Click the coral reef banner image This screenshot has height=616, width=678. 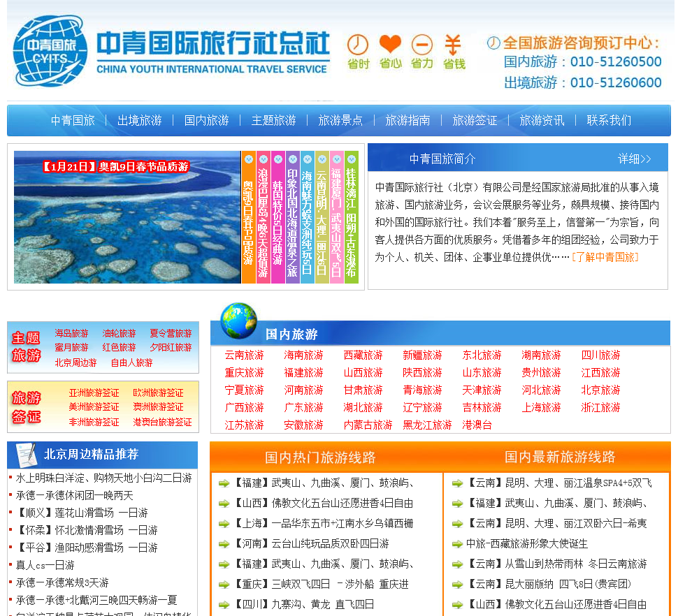pos(127,217)
